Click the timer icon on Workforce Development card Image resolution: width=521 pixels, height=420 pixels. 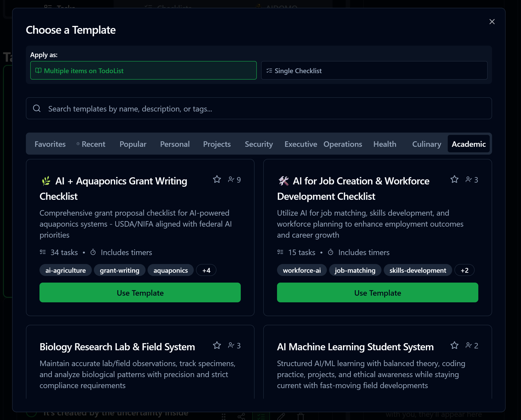[x=331, y=252]
